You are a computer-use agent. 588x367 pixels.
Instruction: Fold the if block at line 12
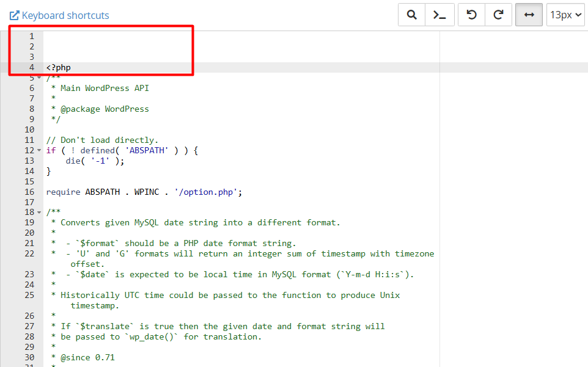40,151
